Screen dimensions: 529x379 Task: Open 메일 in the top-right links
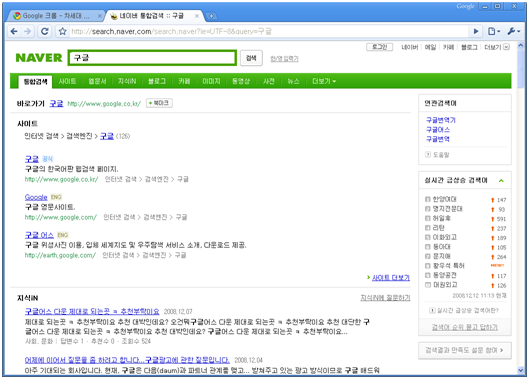pyautogui.click(x=430, y=47)
